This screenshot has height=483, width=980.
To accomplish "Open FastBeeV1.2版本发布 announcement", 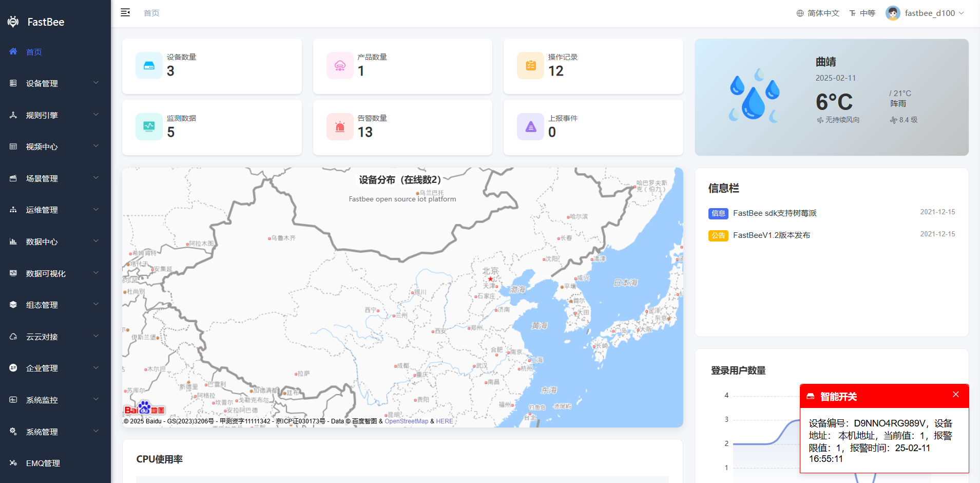I will 772,235.
